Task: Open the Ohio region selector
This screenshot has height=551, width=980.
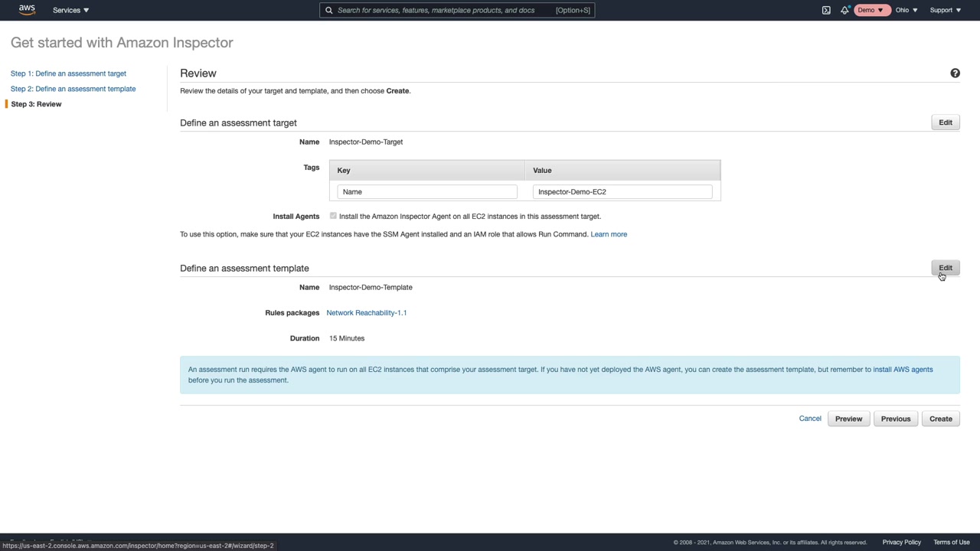Action: (x=906, y=10)
